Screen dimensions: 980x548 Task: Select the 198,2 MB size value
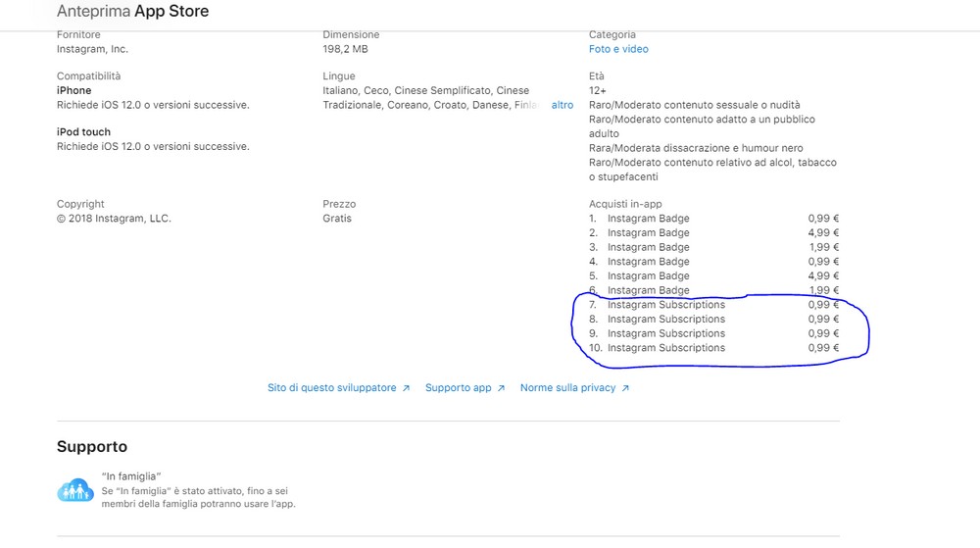(345, 49)
